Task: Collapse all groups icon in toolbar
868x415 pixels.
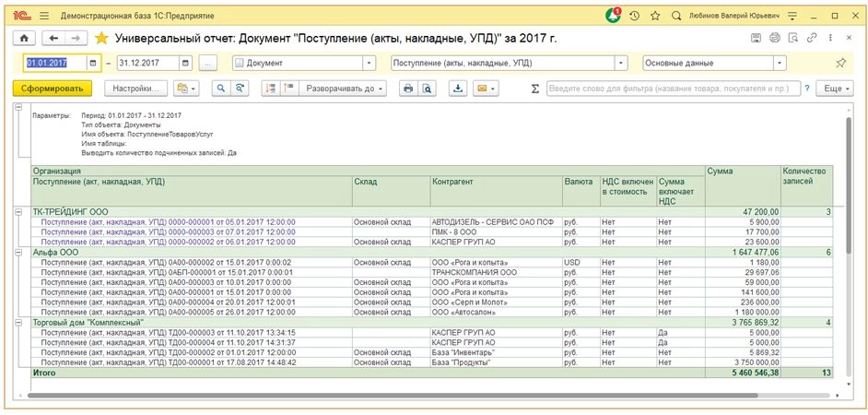Action: point(270,89)
